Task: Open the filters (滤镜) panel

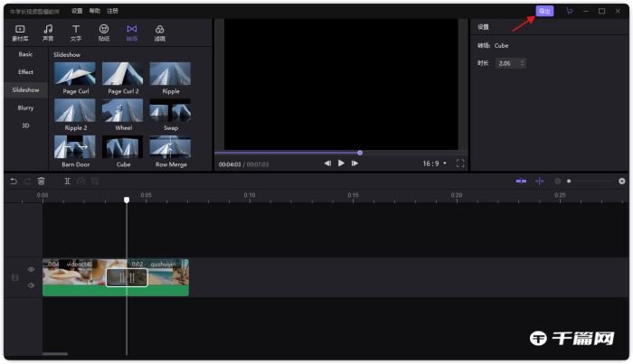Action: [159, 33]
